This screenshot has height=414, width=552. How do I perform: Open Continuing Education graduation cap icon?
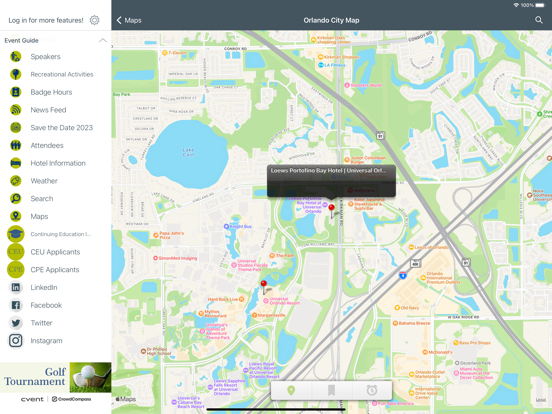tap(15, 234)
